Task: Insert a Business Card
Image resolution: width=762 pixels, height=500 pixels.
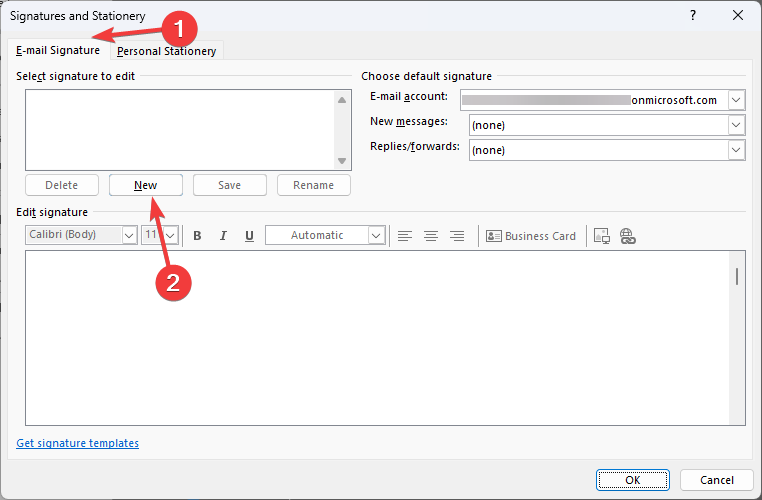Action: (531, 236)
